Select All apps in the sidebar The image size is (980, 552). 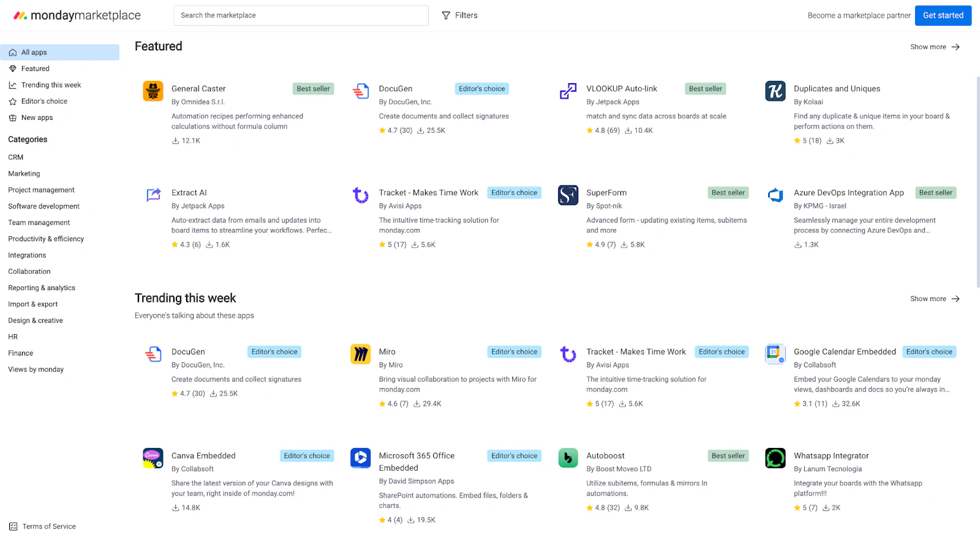click(60, 53)
